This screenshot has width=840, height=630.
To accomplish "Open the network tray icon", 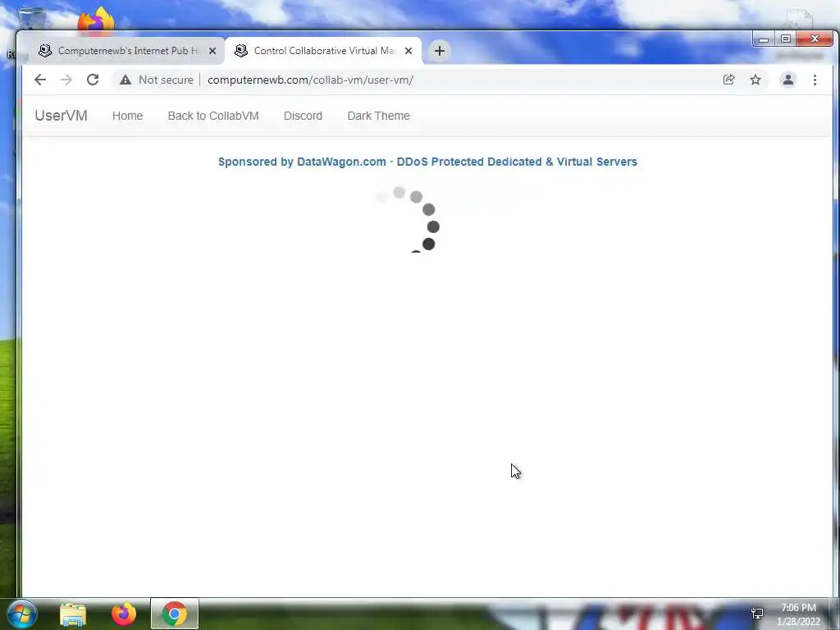I will click(757, 614).
